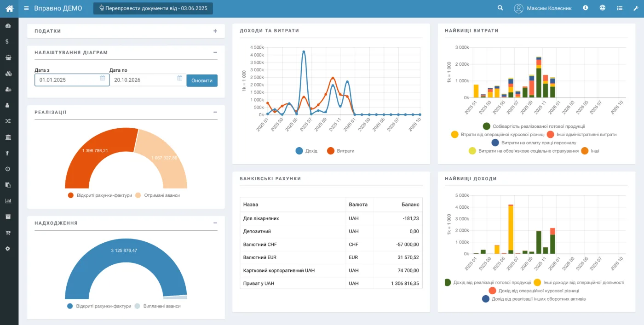Toggle 'Витрати на оплату праці персоналу' legend item

click(x=534, y=143)
